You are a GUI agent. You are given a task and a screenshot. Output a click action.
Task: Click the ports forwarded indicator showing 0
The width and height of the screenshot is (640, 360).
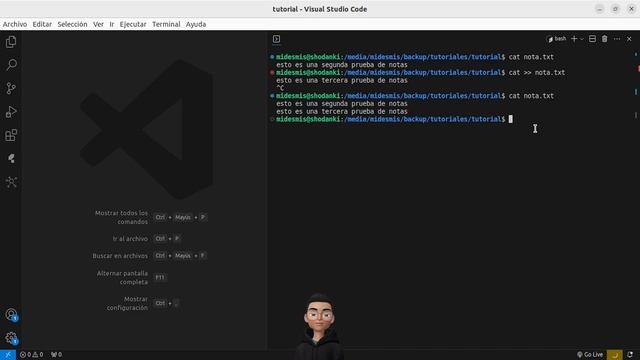click(x=56, y=355)
